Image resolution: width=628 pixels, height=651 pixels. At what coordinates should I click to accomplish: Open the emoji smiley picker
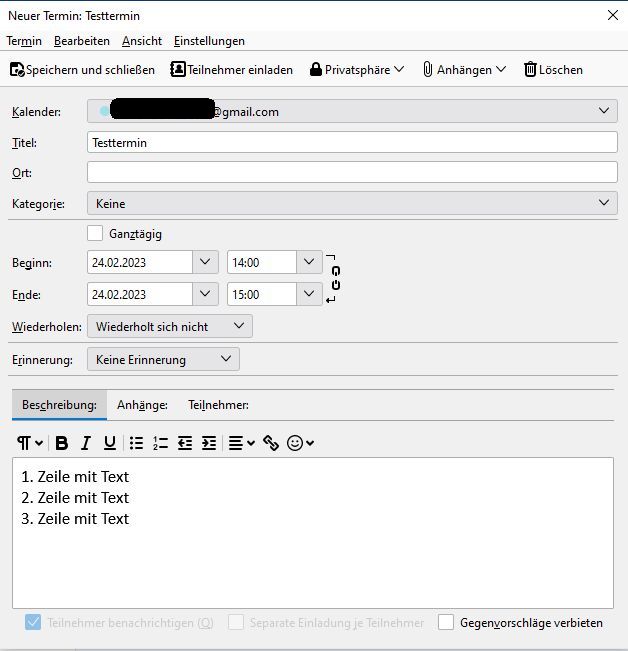[300, 443]
